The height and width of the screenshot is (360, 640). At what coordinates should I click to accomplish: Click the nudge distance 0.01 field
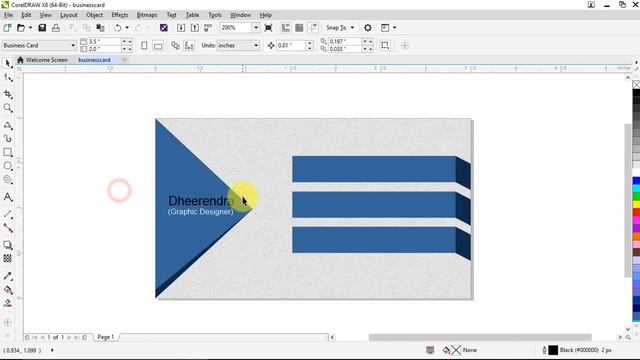coord(291,45)
